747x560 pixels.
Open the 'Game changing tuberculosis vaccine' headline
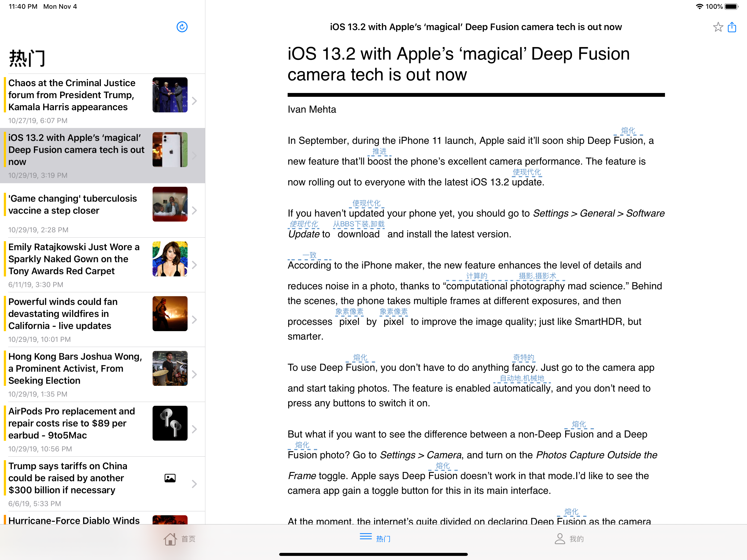(x=73, y=204)
